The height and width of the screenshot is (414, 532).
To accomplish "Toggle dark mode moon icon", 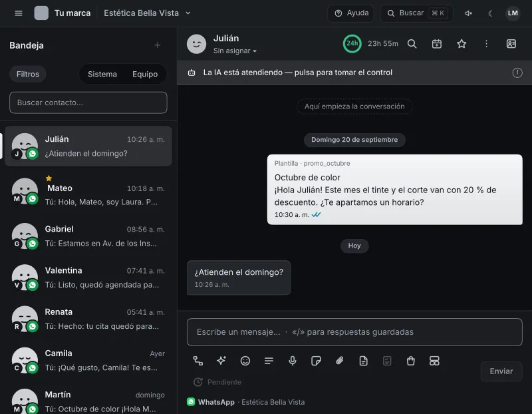I will 490,13.
